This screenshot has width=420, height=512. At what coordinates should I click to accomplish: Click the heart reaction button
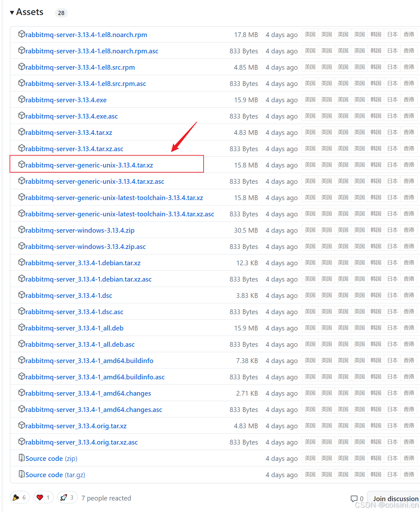coord(43,497)
